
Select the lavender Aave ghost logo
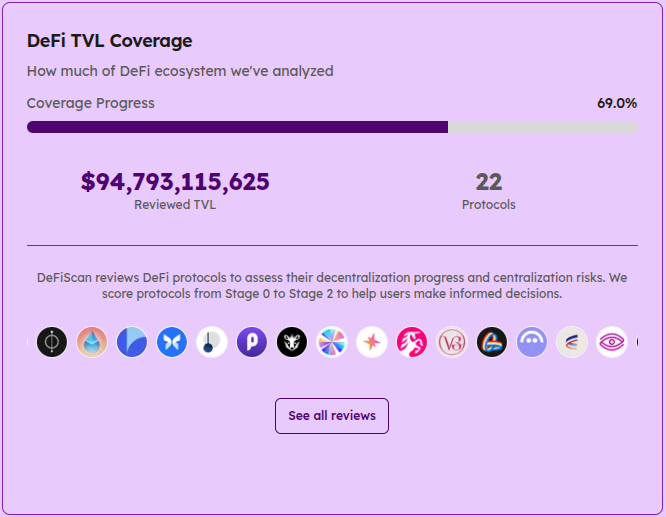click(x=532, y=342)
